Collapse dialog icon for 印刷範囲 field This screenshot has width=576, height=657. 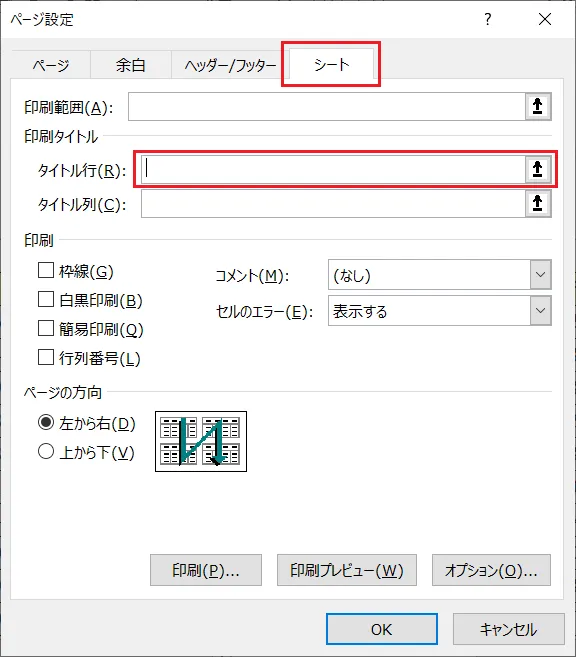point(538,106)
